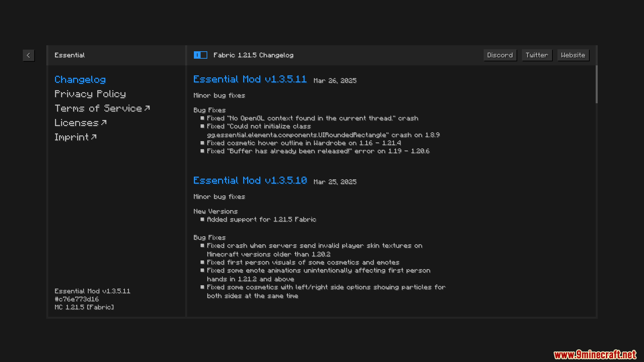
Task: Click the Mar 26, 2025 date
Action: pyautogui.click(x=335, y=81)
